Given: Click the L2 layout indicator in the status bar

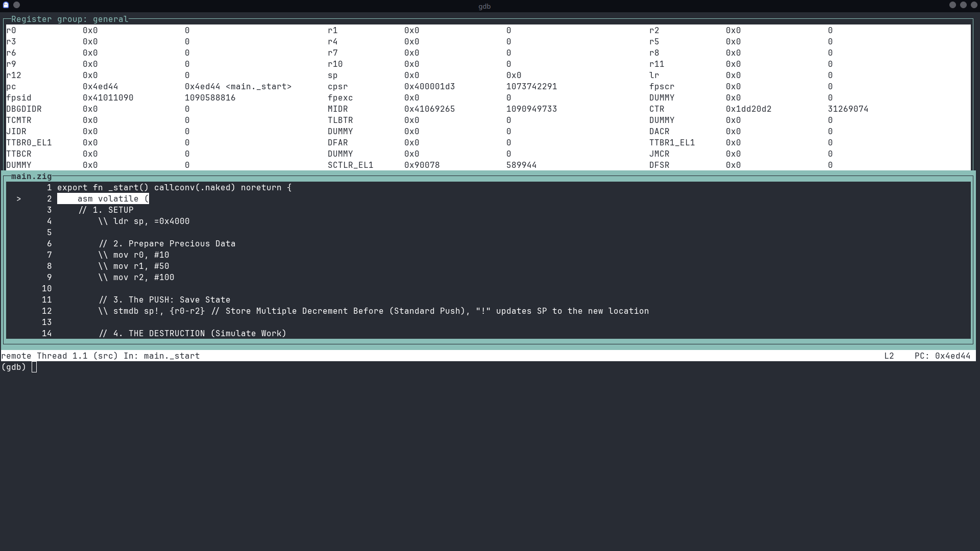Looking at the screenshot, I should [x=889, y=356].
